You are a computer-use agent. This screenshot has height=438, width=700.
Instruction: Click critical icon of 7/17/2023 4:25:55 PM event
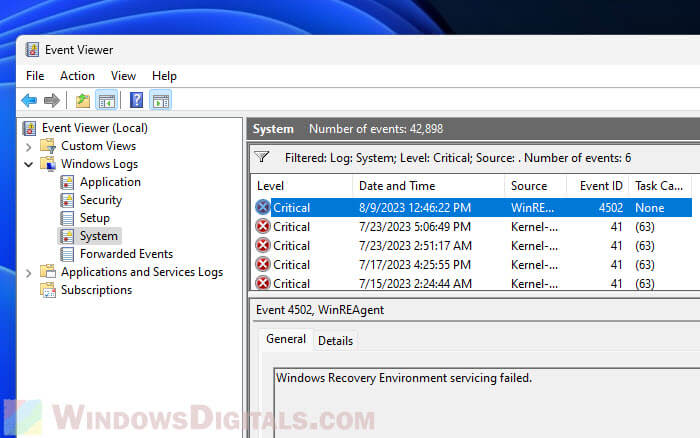(262, 265)
